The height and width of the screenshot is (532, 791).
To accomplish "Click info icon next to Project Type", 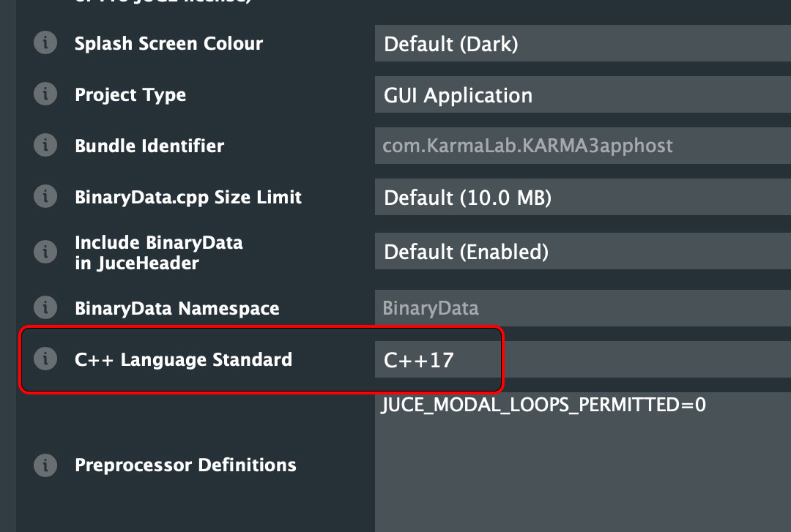I will [x=45, y=94].
